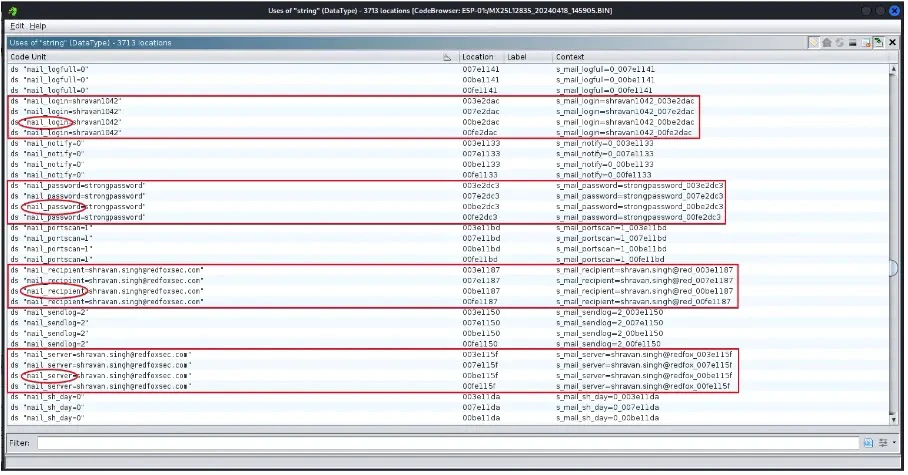Click sort indicator on Code Unit column
Image resolution: width=908 pixels, height=475 pixels.
447,58
